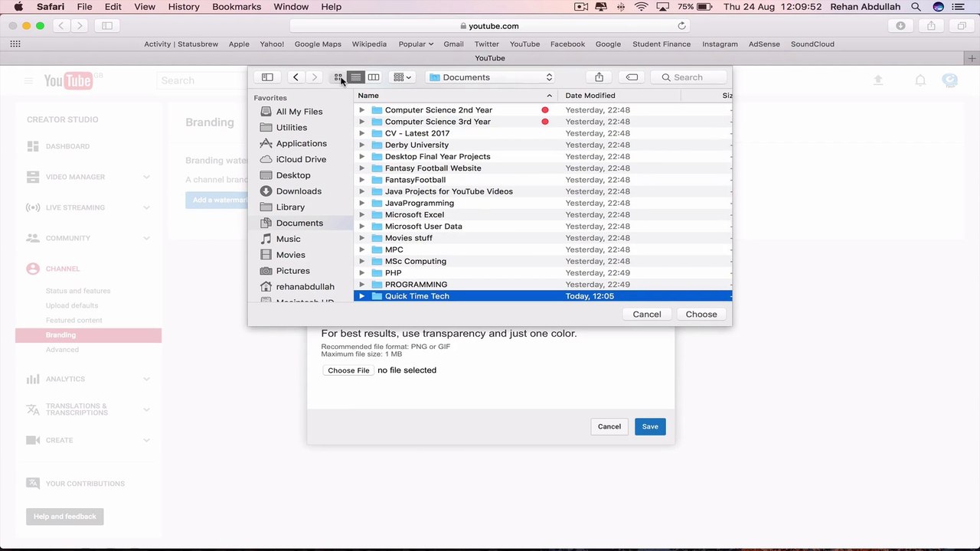Screen dimensions: 980x551
Task: Click Choose in the file dialog
Action: [701, 315]
